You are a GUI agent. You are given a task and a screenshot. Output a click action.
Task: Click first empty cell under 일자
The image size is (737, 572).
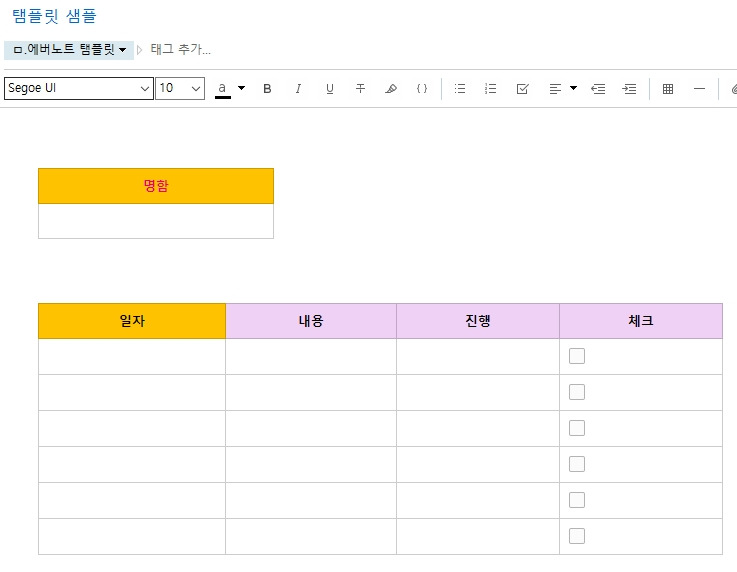coord(132,356)
